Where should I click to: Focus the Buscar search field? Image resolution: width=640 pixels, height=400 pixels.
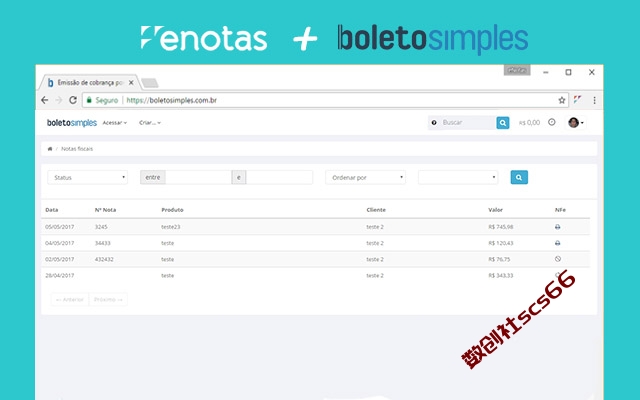[468, 122]
